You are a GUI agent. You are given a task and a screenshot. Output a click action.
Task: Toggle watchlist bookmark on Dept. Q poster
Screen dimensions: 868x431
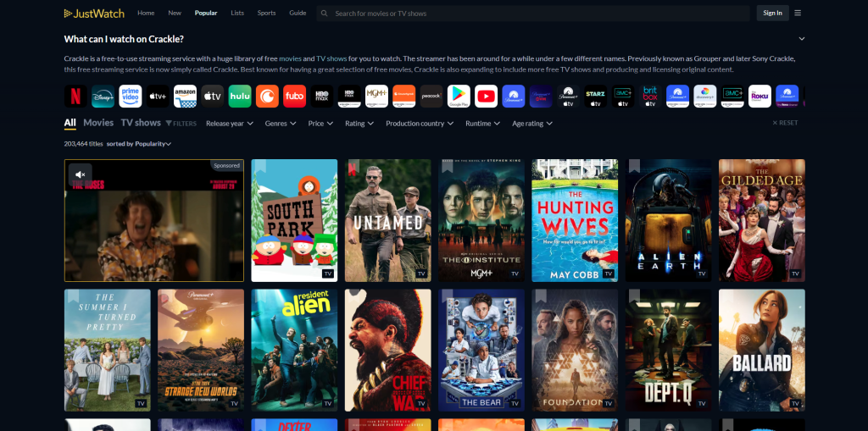pyautogui.click(x=634, y=296)
